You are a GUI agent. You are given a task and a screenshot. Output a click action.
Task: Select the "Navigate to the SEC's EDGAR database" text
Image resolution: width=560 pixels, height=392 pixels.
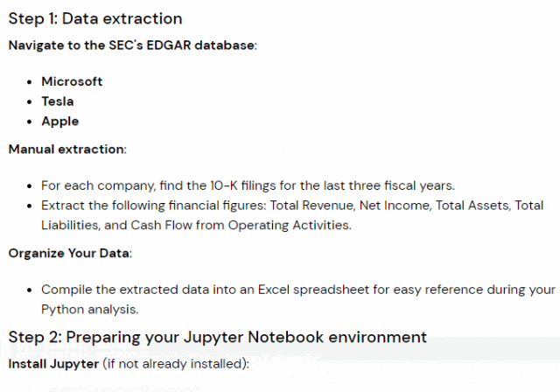coord(131,45)
